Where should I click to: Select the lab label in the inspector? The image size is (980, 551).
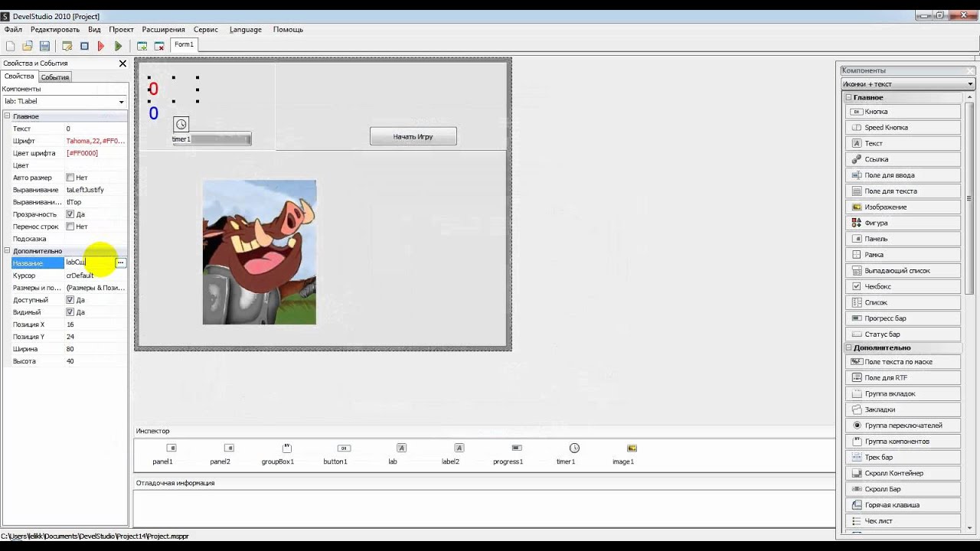click(x=393, y=454)
